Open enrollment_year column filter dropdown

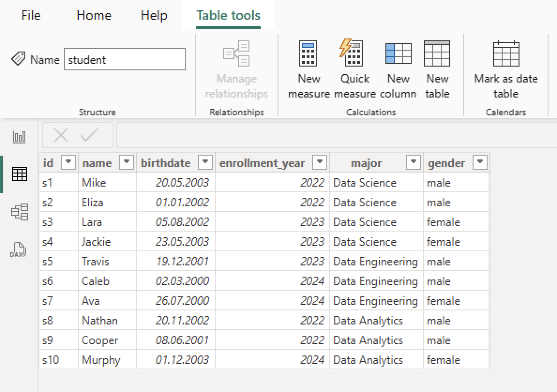pos(320,163)
